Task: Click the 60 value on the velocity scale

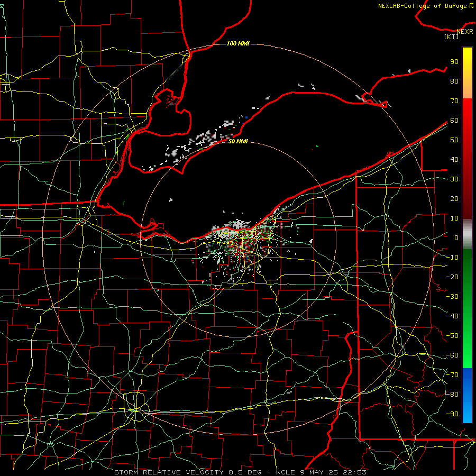Action: click(454, 121)
